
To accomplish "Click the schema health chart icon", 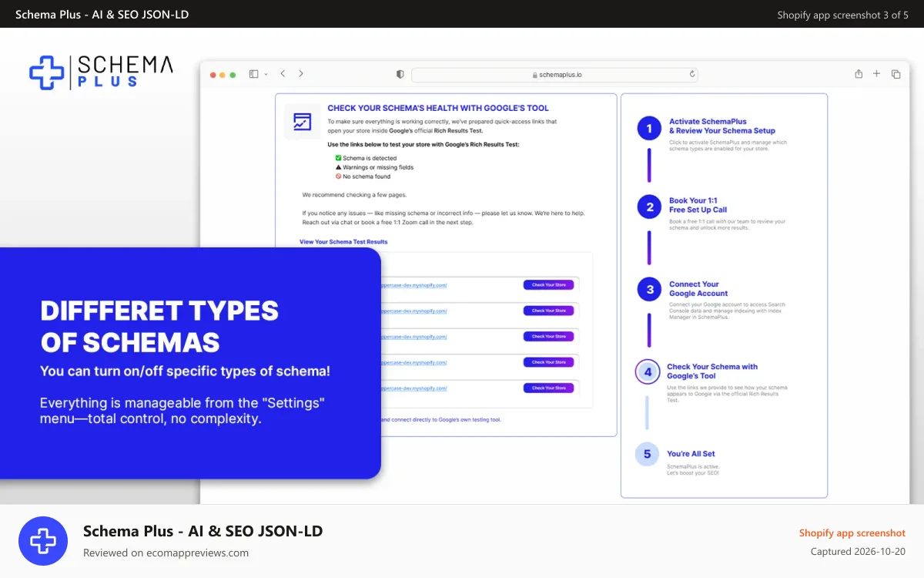I will (x=302, y=121).
